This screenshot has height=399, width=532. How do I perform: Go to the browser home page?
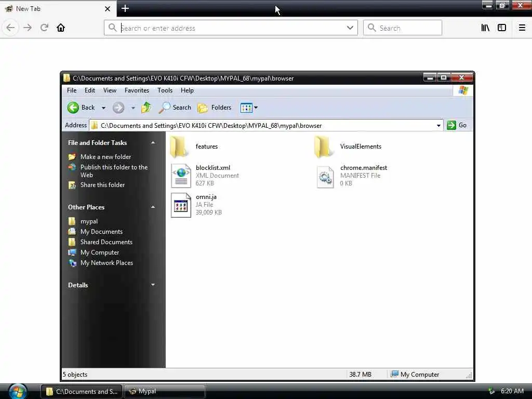(61, 28)
